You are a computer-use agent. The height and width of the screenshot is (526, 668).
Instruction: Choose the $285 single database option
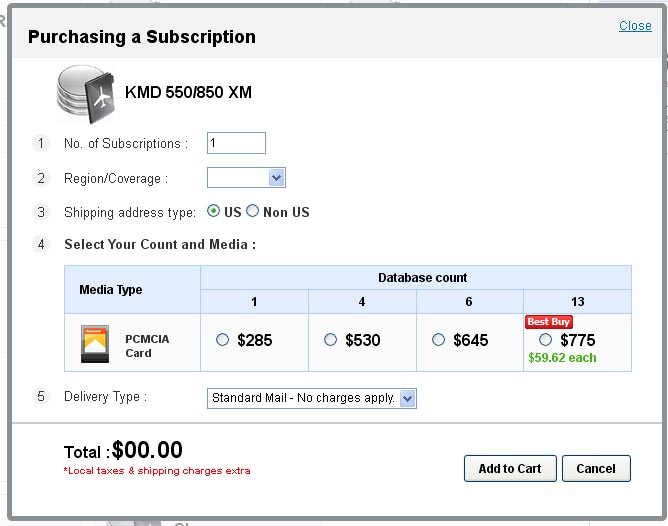click(x=222, y=340)
